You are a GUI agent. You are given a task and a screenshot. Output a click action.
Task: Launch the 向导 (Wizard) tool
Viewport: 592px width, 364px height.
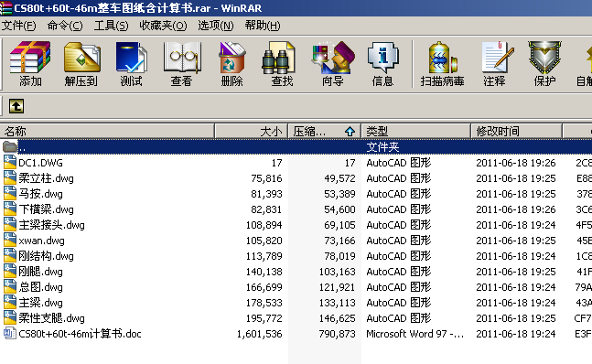(333, 63)
